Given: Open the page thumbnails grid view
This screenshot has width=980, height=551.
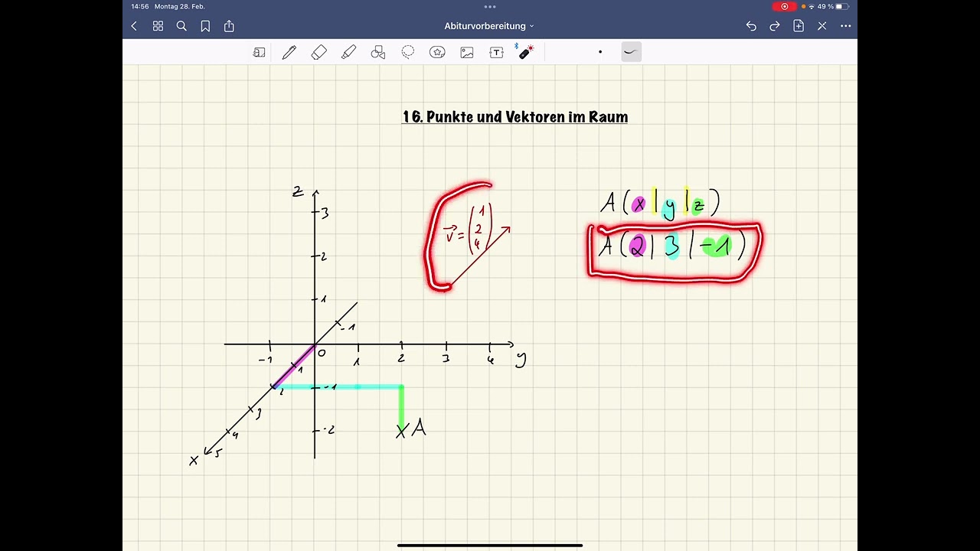Looking at the screenshot, I should tap(158, 26).
